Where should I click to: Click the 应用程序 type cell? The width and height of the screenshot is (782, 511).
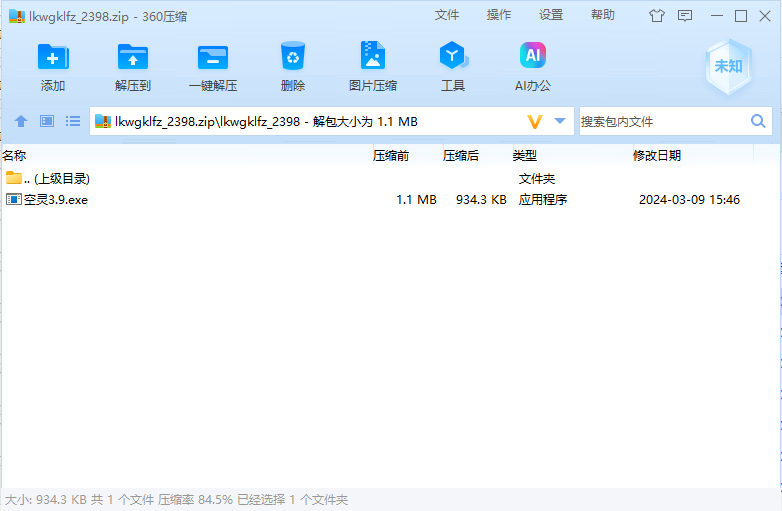(543, 200)
